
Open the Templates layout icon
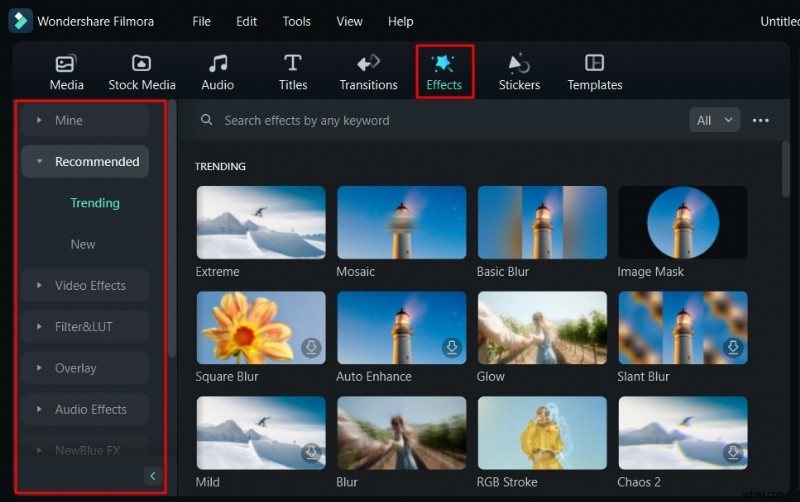[x=594, y=63]
